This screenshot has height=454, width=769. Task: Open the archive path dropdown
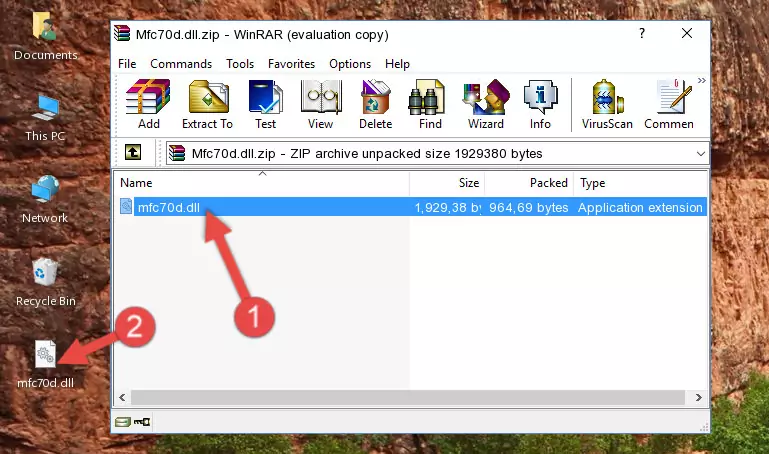701,154
